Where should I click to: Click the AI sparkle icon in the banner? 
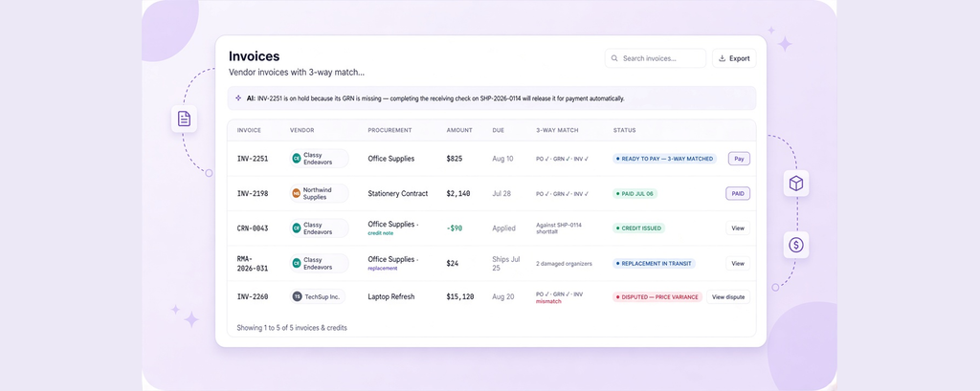238,98
